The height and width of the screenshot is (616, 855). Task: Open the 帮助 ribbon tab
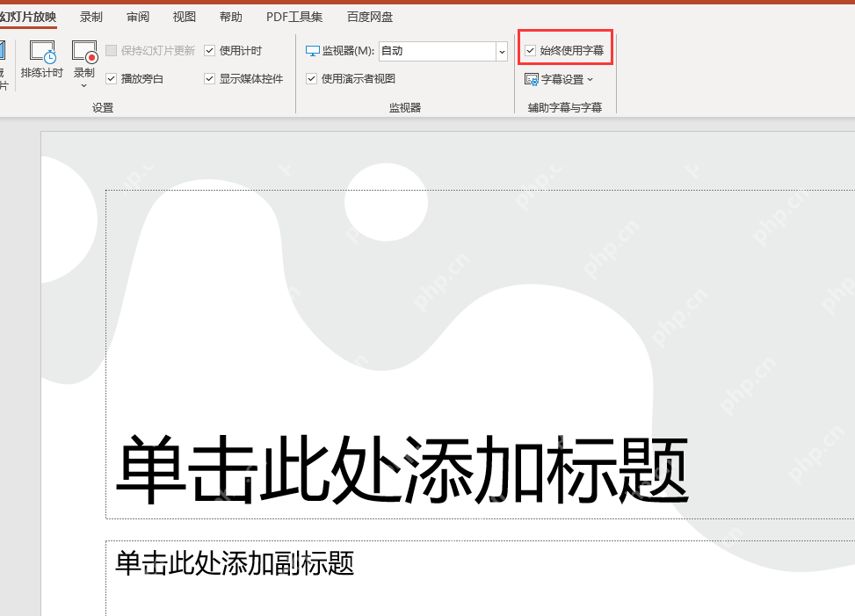click(230, 17)
